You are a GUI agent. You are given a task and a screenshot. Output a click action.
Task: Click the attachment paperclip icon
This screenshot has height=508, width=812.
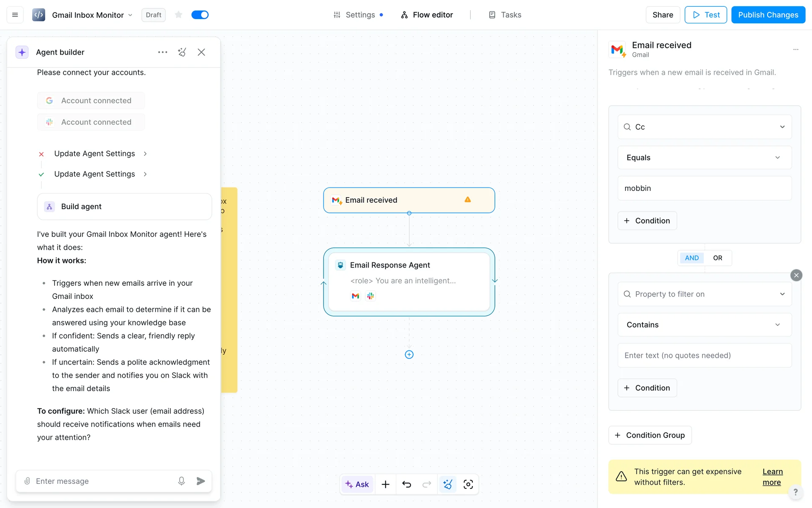coord(27,481)
